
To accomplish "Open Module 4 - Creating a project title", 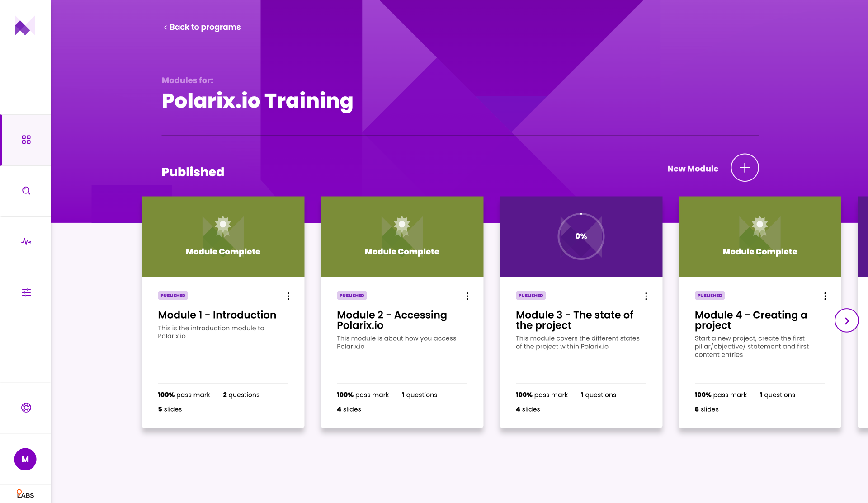I will pyautogui.click(x=751, y=320).
